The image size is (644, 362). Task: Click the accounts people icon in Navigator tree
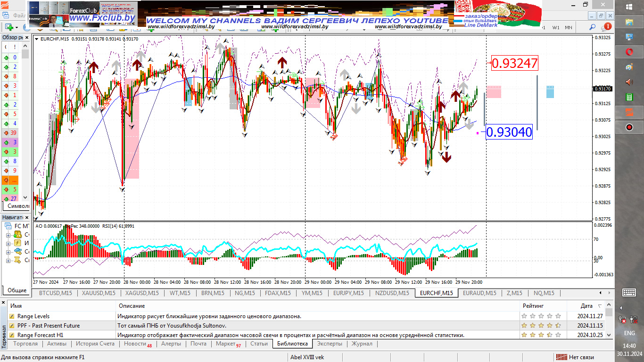coord(18,234)
